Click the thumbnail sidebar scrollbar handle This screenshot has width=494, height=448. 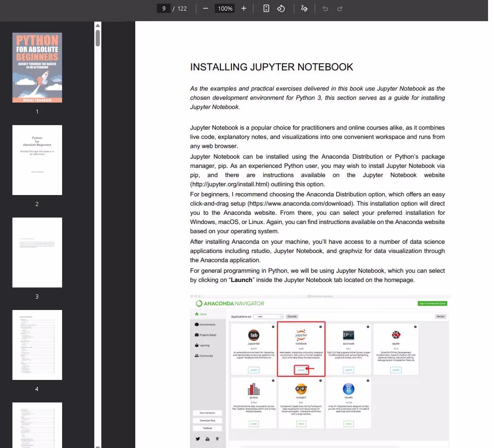98,38
